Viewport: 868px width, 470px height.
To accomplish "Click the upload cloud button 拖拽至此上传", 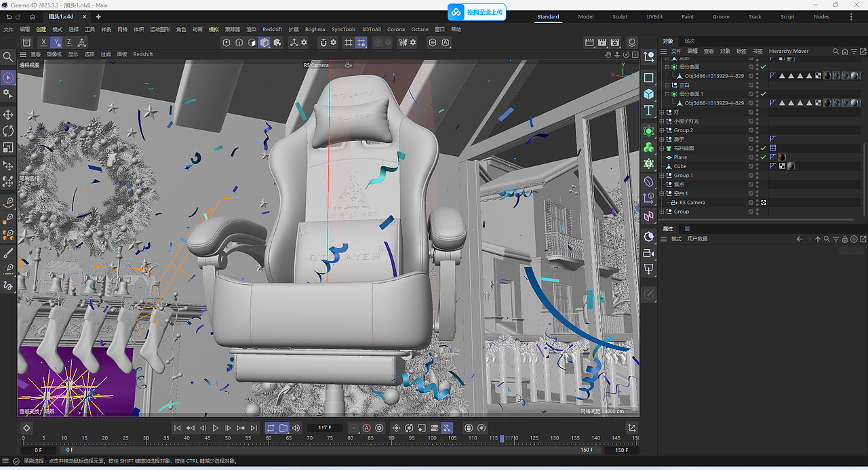I will (477, 12).
